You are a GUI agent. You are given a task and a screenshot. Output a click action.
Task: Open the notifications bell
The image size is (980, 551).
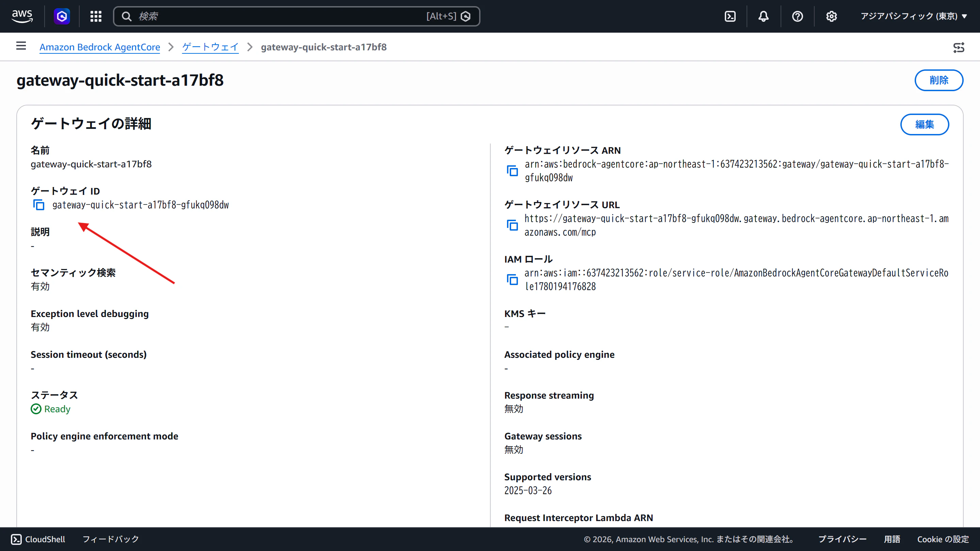764,16
